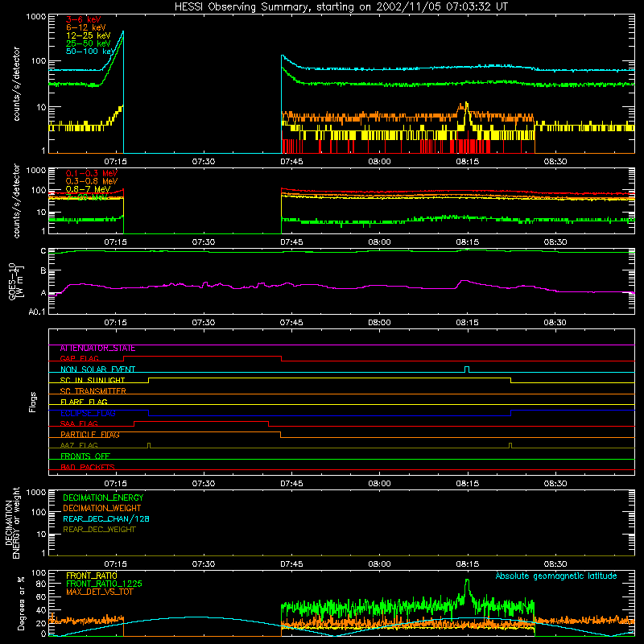Click the Absolute geomagnetic latitude label
Screen dimensions: 644x644
556,576
